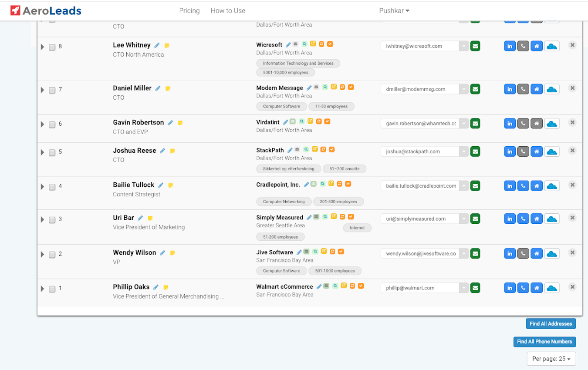Image resolution: width=588 pixels, height=370 pixels.
Task: Open the Per page: 25 dropdown
Action: tap(551, 358)
